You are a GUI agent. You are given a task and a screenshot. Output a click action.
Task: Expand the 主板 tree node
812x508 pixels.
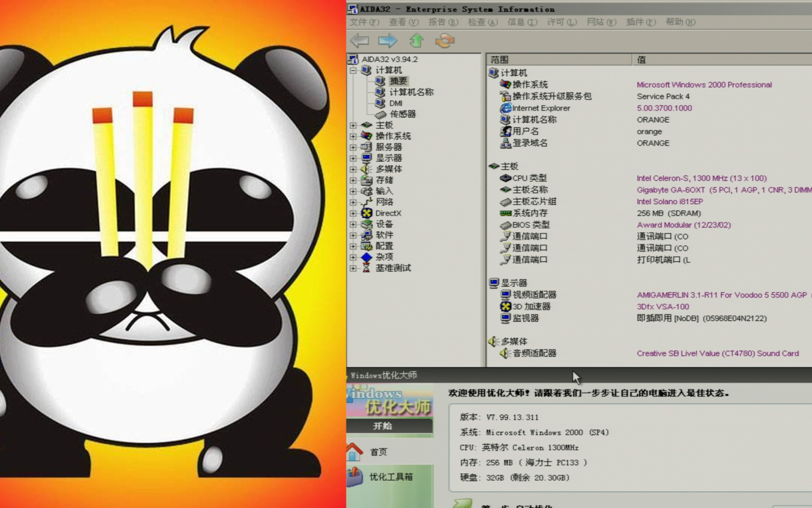tap(353, 125)
